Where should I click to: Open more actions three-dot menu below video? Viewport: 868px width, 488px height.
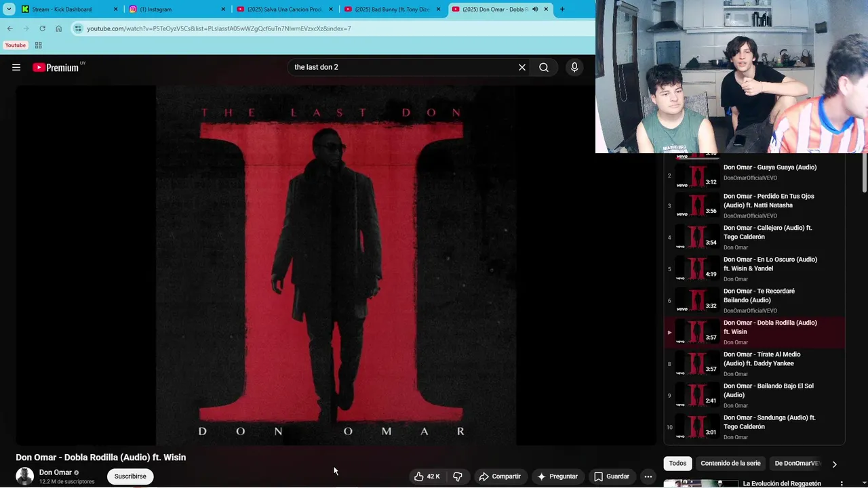[x=648, y=476]
